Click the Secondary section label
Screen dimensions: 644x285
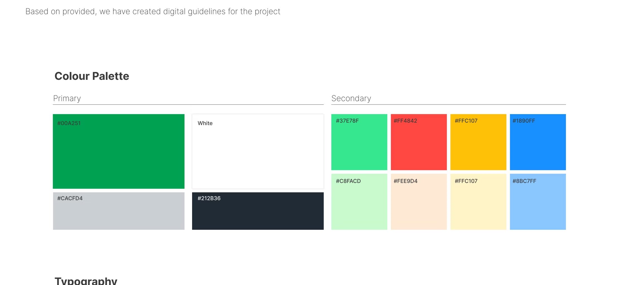click(351, 98)
